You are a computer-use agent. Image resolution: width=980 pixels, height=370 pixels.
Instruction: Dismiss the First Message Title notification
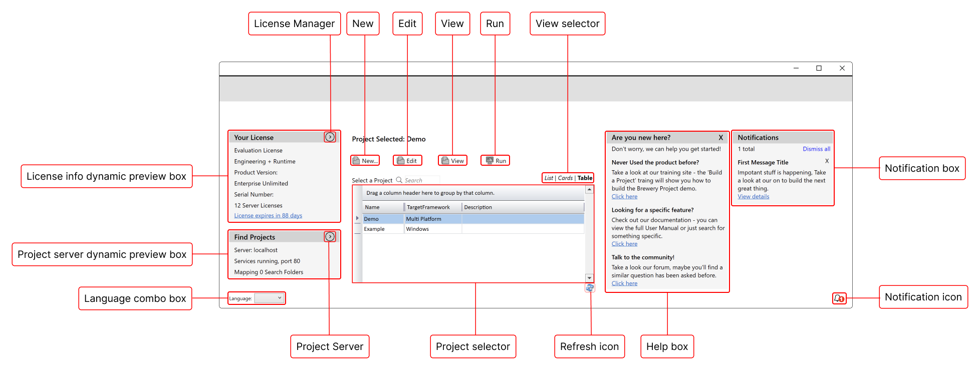(x=827, y=161)
